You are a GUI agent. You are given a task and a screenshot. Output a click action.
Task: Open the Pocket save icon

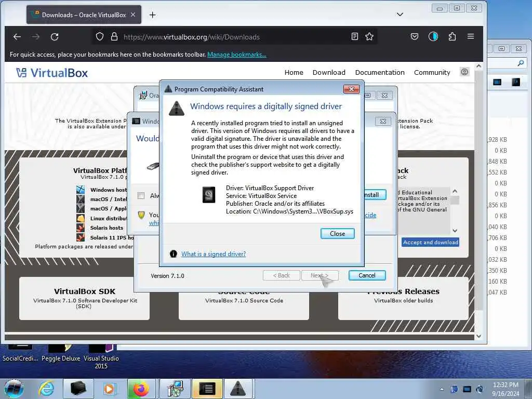click(x=414, y=37)
